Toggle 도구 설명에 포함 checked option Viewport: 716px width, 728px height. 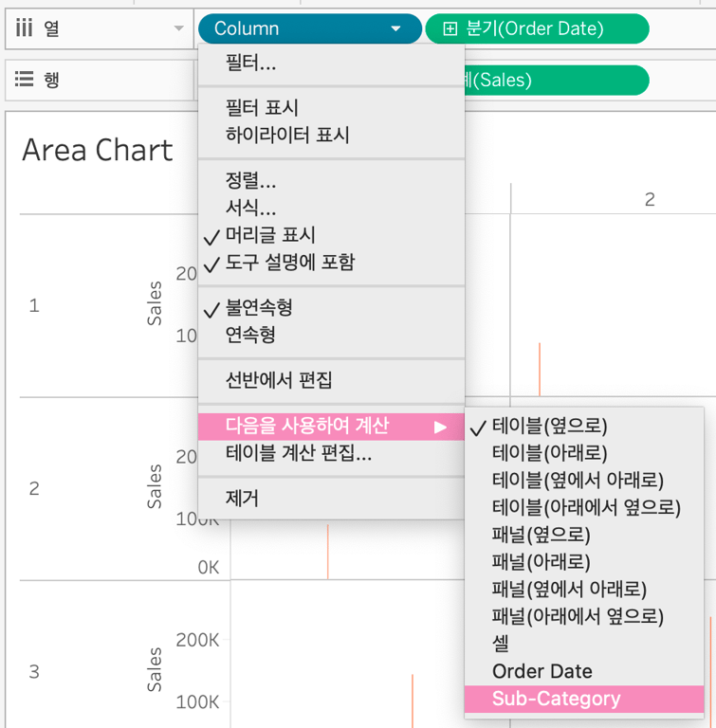[289, 263]
